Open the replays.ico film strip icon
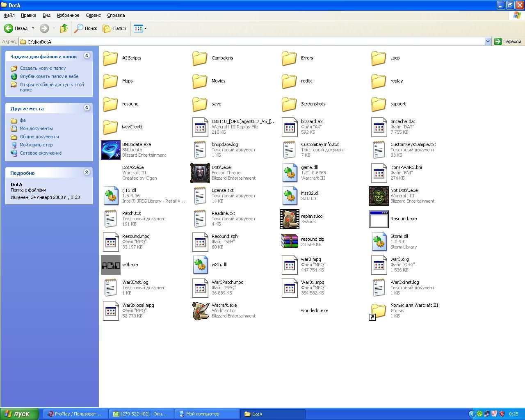525x420 pixels. click(290, 219)
